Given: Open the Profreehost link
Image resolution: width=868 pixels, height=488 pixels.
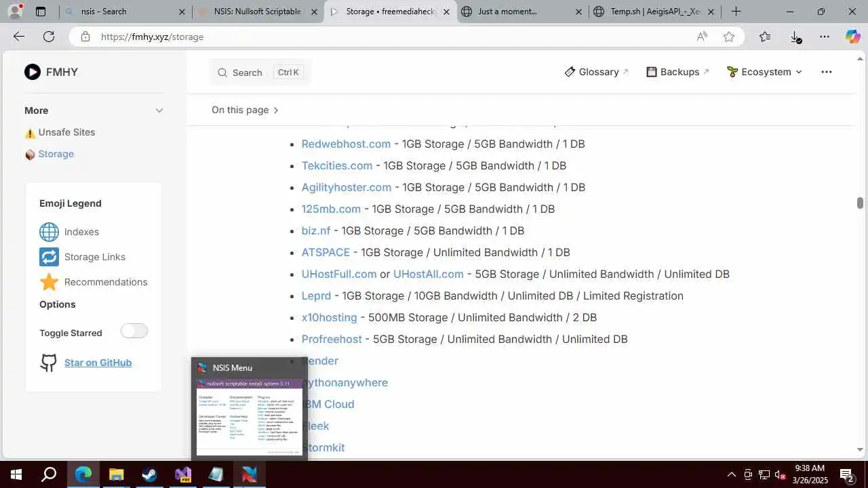Looking at the screenshot, I should pyautogui.click(x=332, y=339).
